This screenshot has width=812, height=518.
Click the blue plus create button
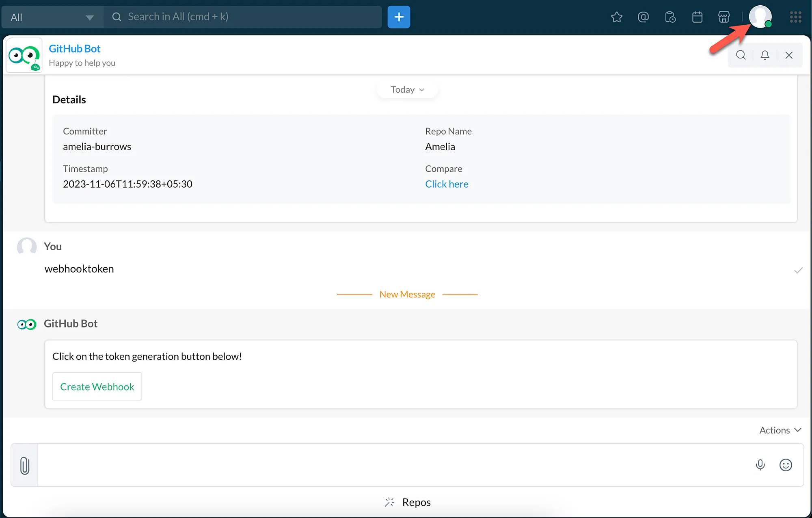pos(399,17)
